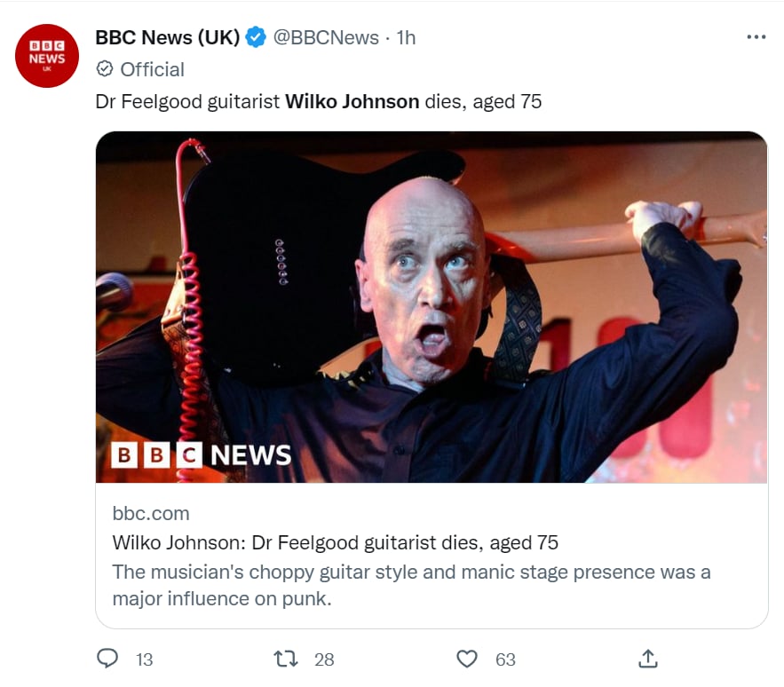Click the 63 likes count

(505, 659)
